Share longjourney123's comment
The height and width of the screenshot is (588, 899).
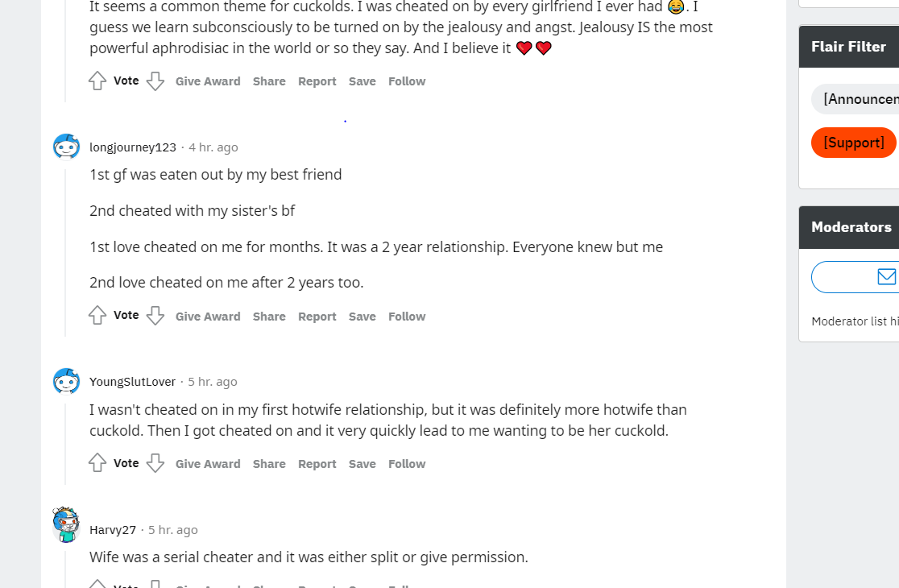pyautogui.click(x=269, y=317)
